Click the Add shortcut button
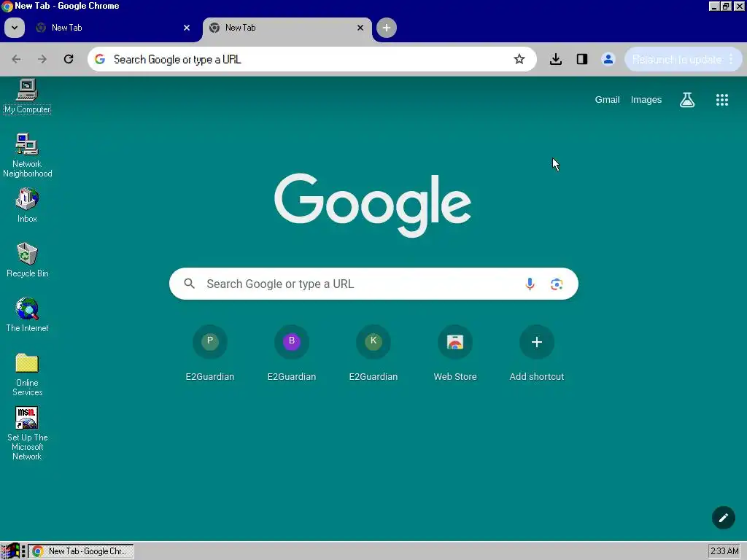The image size is (747, 560). [x=537, y=354]
